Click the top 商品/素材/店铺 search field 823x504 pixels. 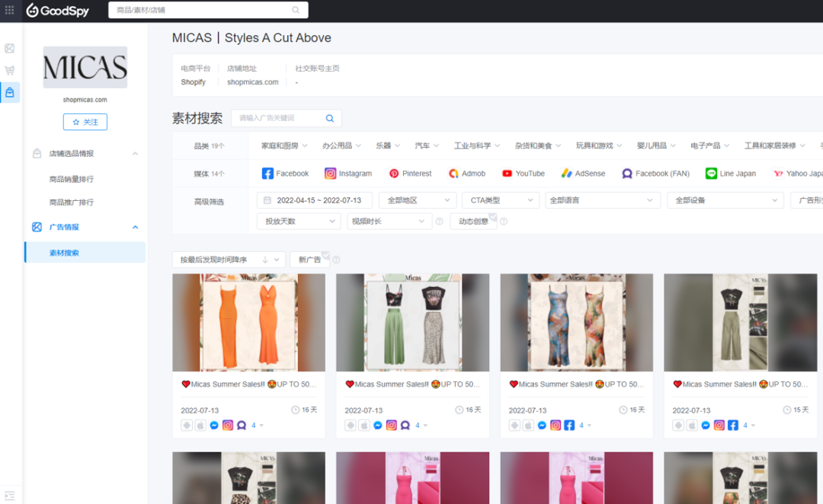208,10
